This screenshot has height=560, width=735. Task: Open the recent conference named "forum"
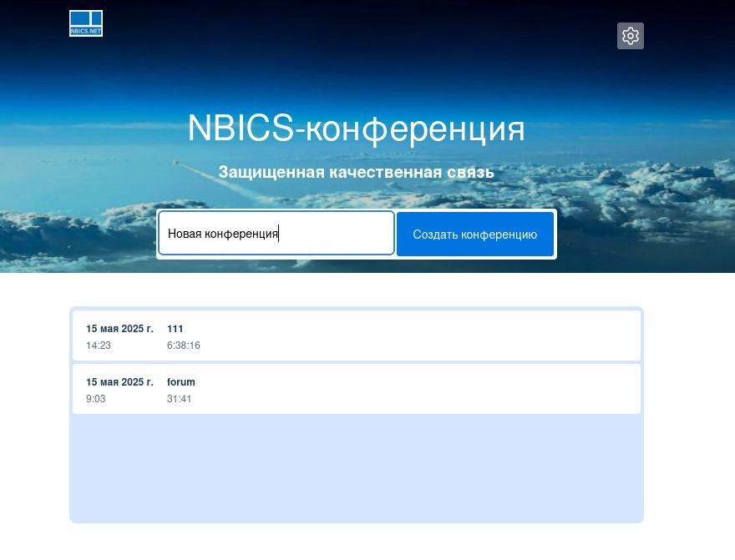click(180, 382)
